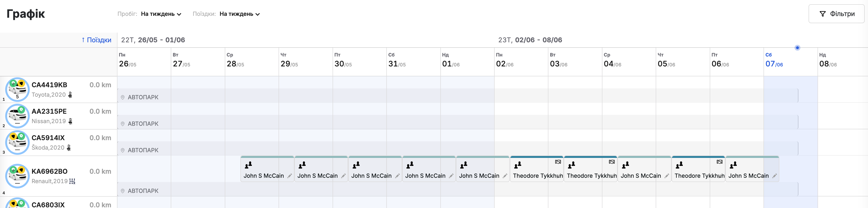Edit John S McCain shift starting 28/05 via pencil

[289, 176]
